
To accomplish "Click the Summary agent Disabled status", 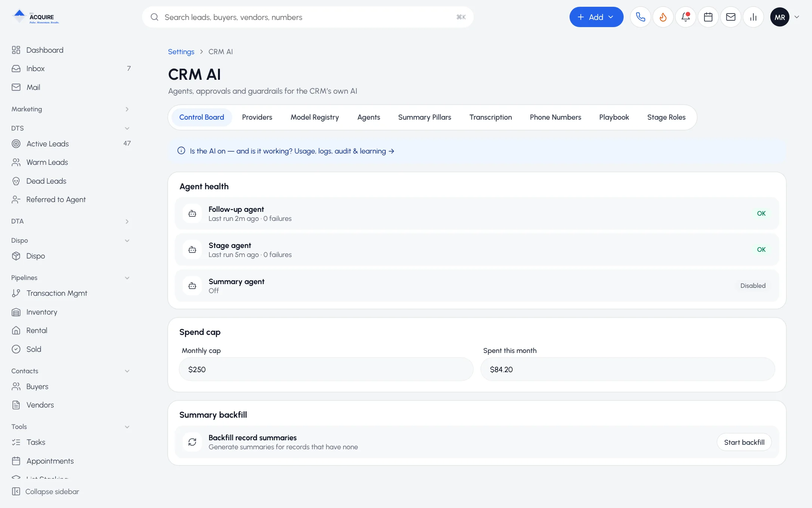I will pyautogui.click(x=753, y=286).
